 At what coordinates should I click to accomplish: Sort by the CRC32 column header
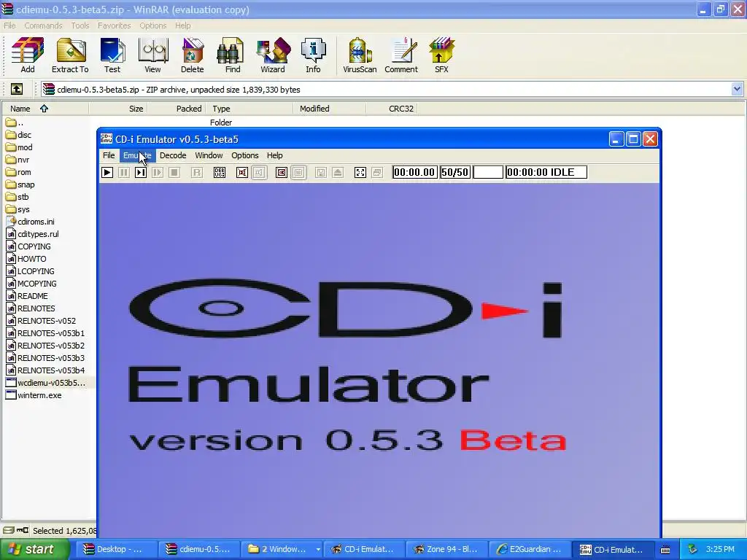pos(392,109)
